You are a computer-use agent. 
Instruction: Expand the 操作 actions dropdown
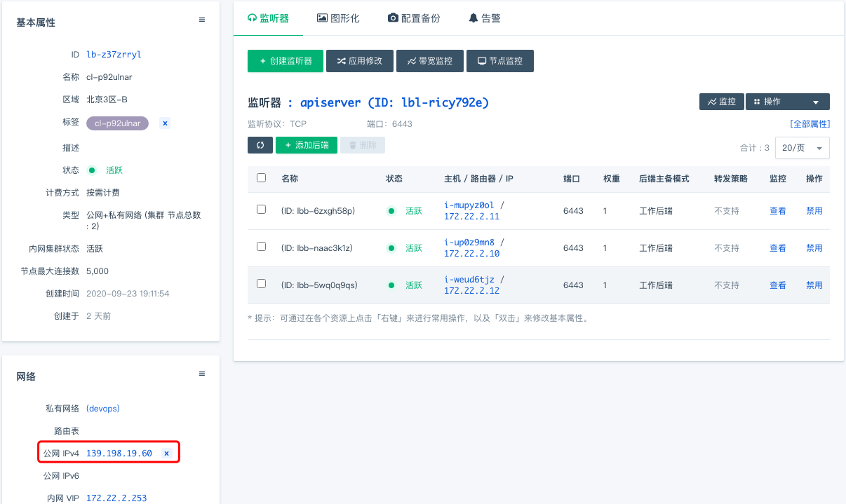[787, 102]
